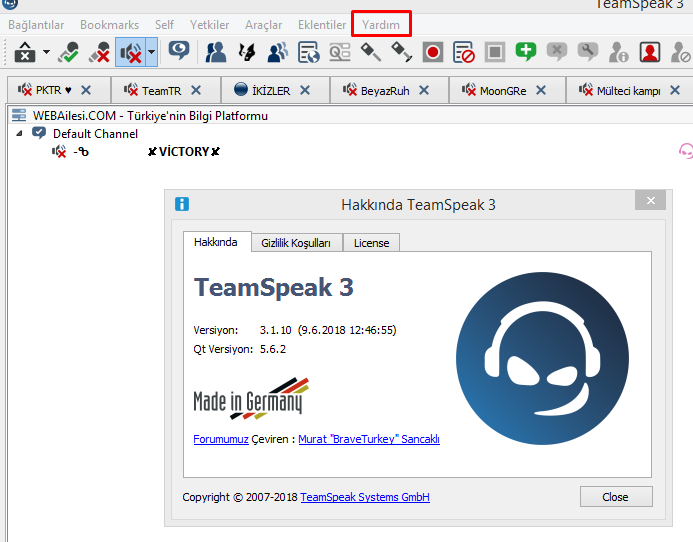Open the away status dropdown arrow
The image size is (693, 542).
point(46,52)
